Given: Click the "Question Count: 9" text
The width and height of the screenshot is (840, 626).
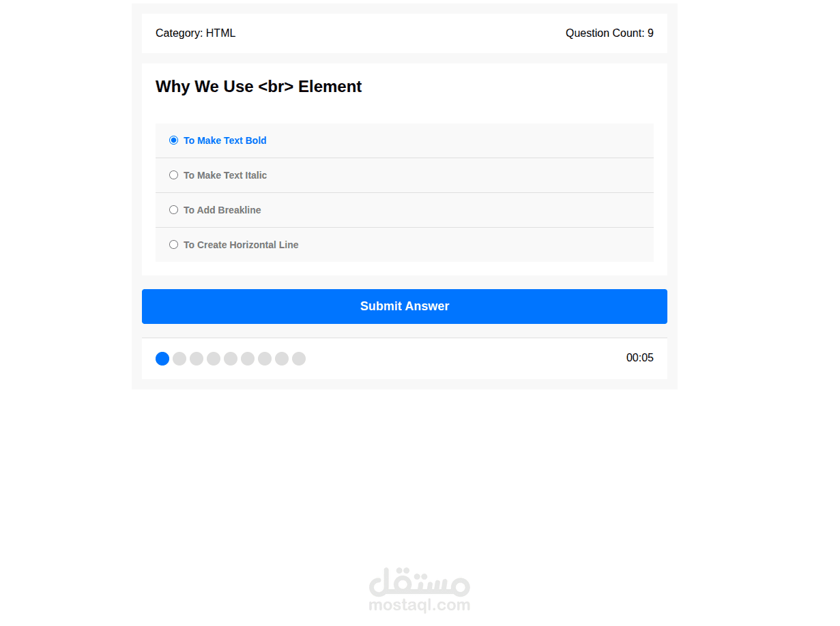Looking at the screenshot, I should [x=609, y=33].
